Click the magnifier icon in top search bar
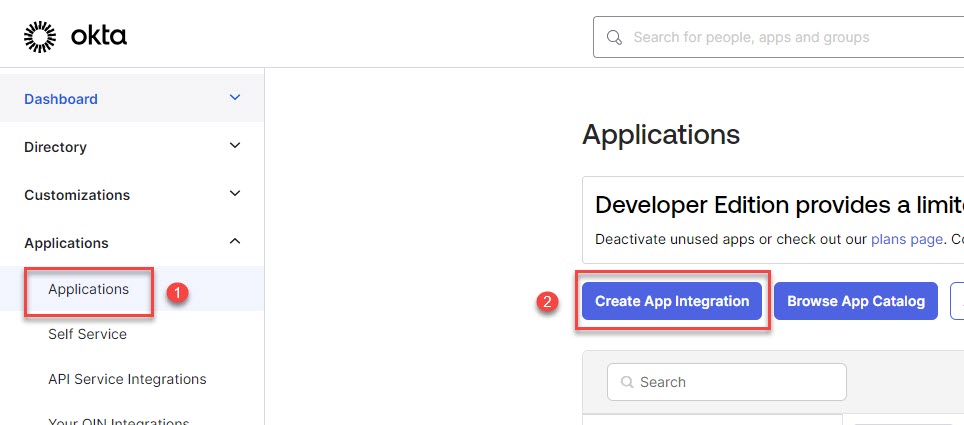 click(x=615, y=37)
